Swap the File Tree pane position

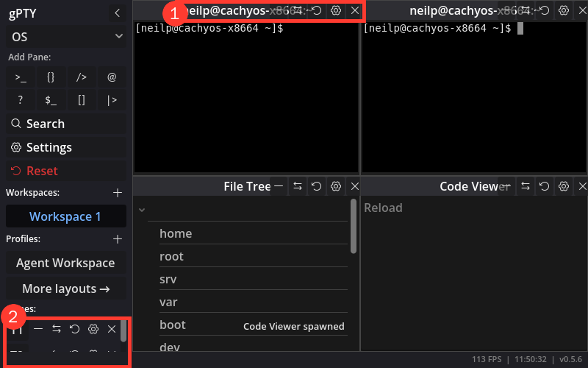tap(298, 186)
